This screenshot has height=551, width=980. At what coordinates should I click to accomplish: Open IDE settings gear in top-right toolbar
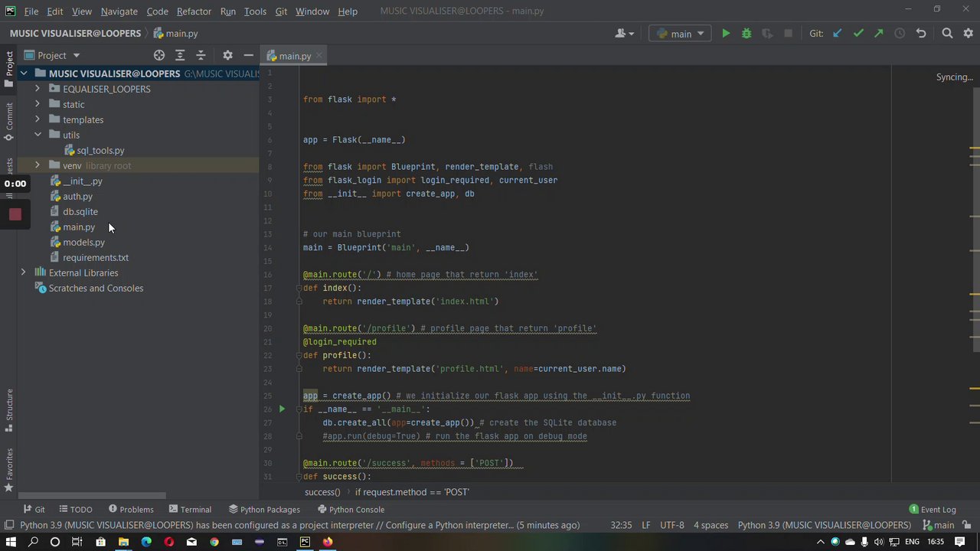tap(969, 34)
